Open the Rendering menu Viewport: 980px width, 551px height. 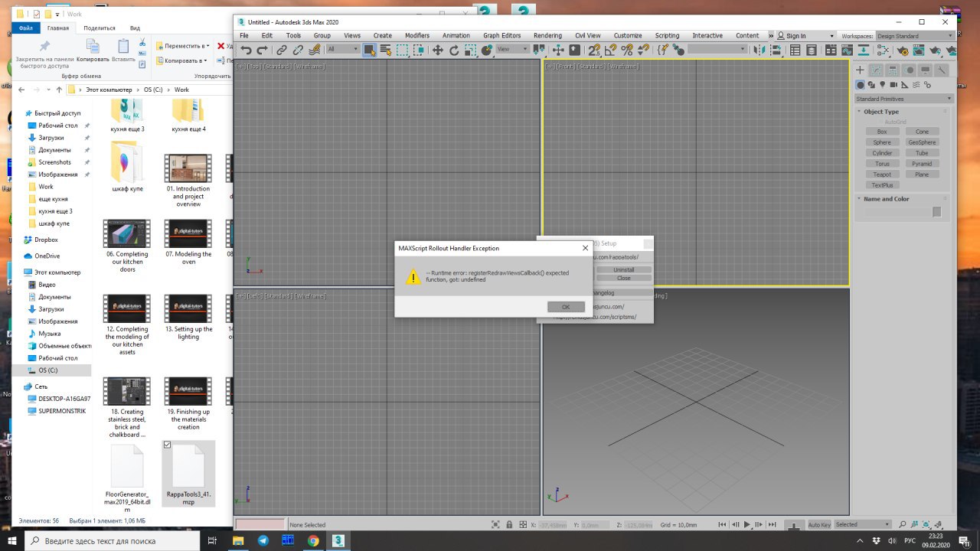click(547, 36)
